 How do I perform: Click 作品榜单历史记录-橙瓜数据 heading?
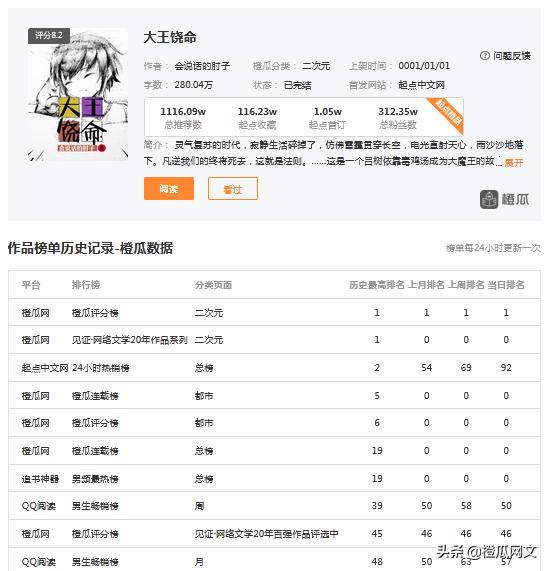click(90, 248)
